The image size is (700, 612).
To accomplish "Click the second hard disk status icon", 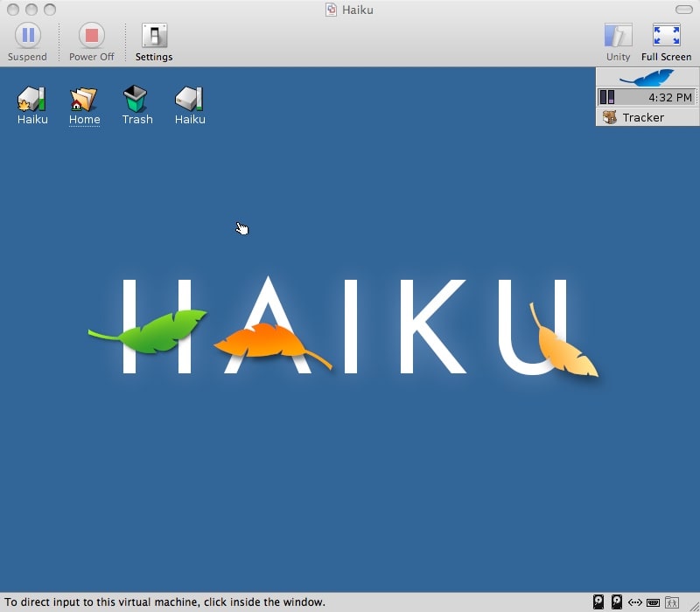I will tap(617, 602).
